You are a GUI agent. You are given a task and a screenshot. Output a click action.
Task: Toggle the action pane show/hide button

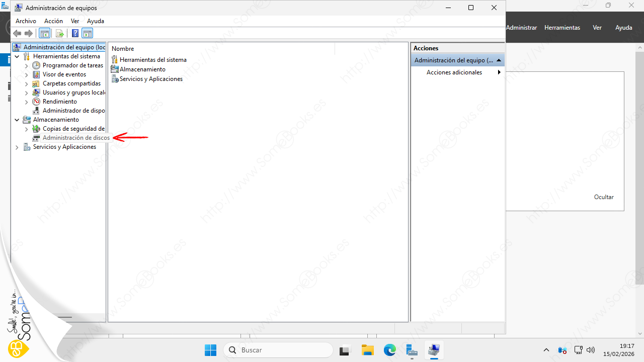(88, 34)
